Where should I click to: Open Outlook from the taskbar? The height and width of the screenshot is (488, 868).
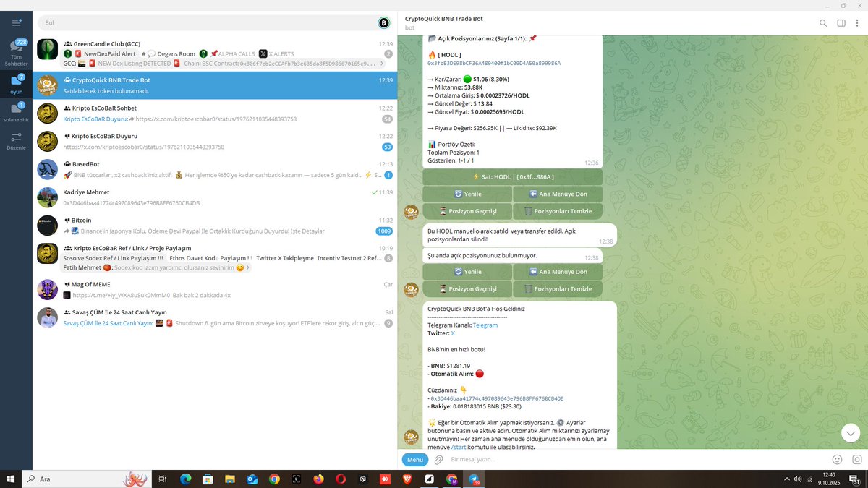(x=252, y=479)
